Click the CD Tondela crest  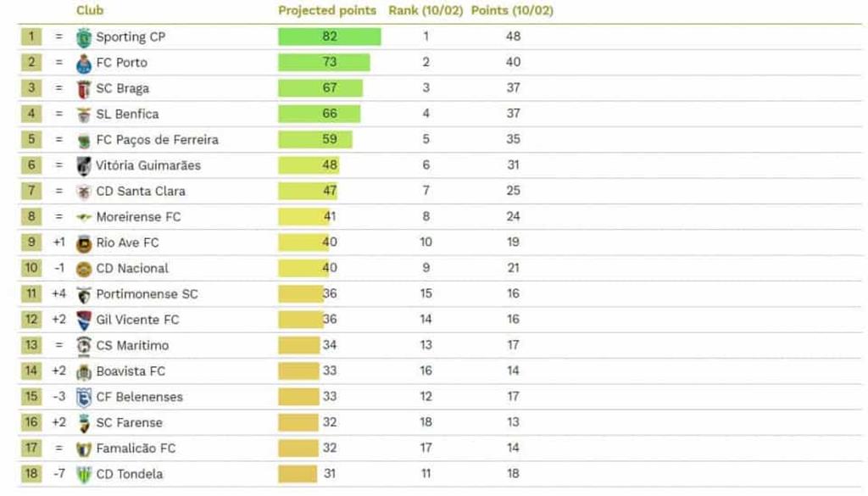pyautogui.click(x=83, y=475)
